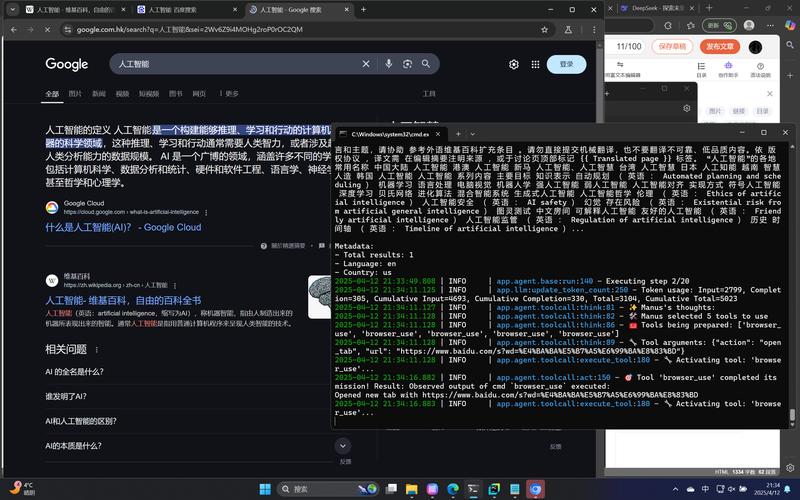Open the Copilot icon in Edge
The width and height of the screenshot is (800, 500).
tap(790, 25)
